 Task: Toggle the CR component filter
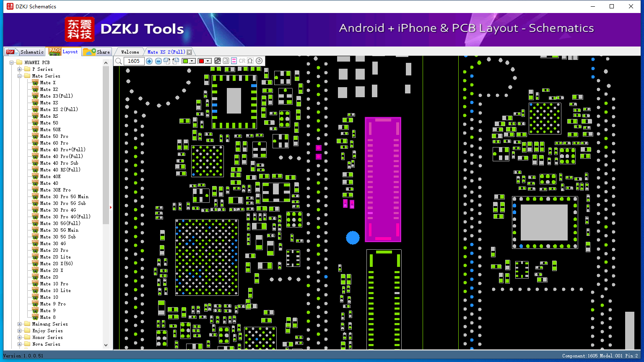tap(242, 61)
